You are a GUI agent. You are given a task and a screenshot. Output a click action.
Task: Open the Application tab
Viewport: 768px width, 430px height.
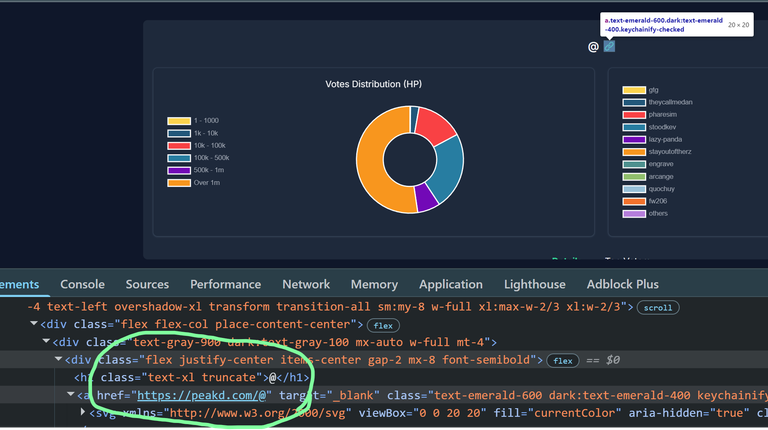pos(451,284)
